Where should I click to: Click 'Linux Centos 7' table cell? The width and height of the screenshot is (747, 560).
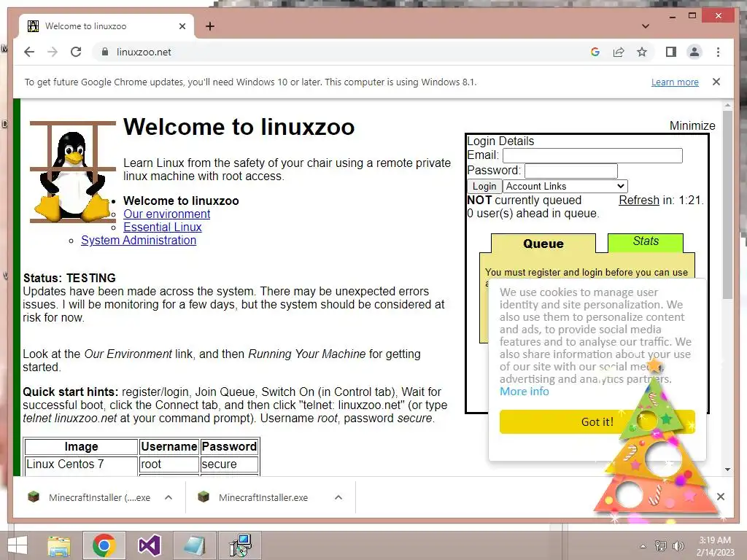pyautogui.click(x=81, y=464)
